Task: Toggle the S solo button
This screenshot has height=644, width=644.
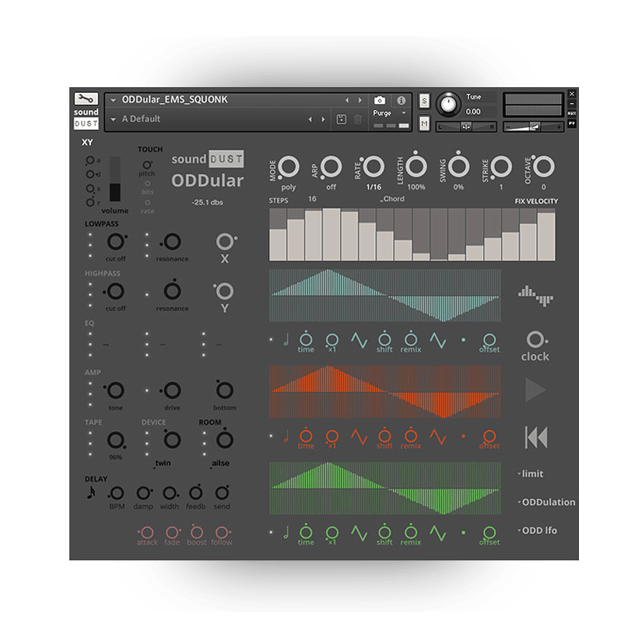Action: 424,101
